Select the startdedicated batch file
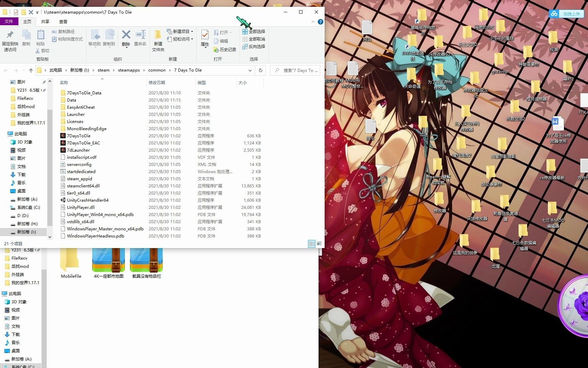This screenshot has height=368, width=588. point(81,171)
